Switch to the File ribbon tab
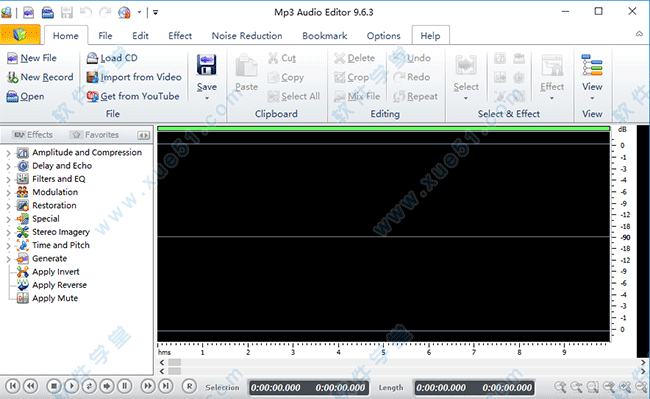This screenshot has width=650, height=399. 105,36
